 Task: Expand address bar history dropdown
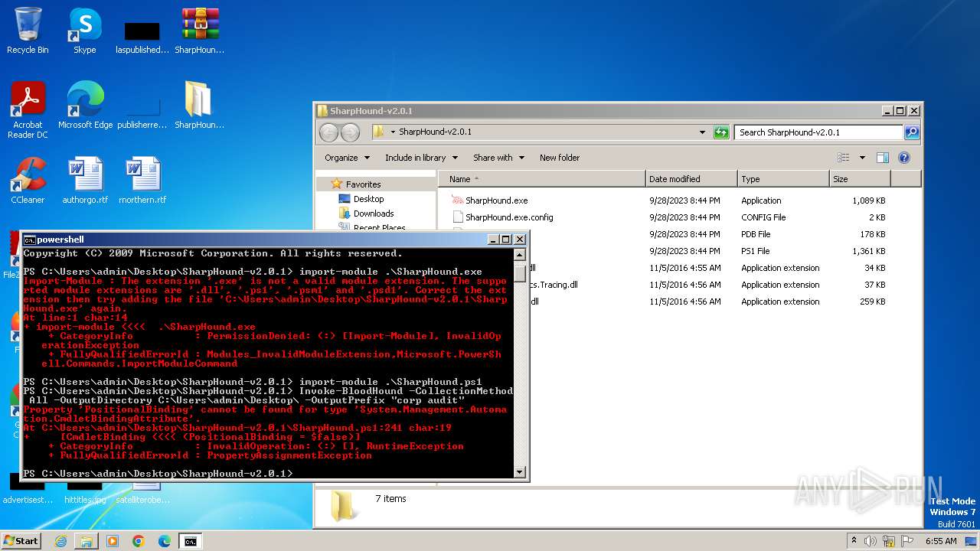tap(702, 132)
